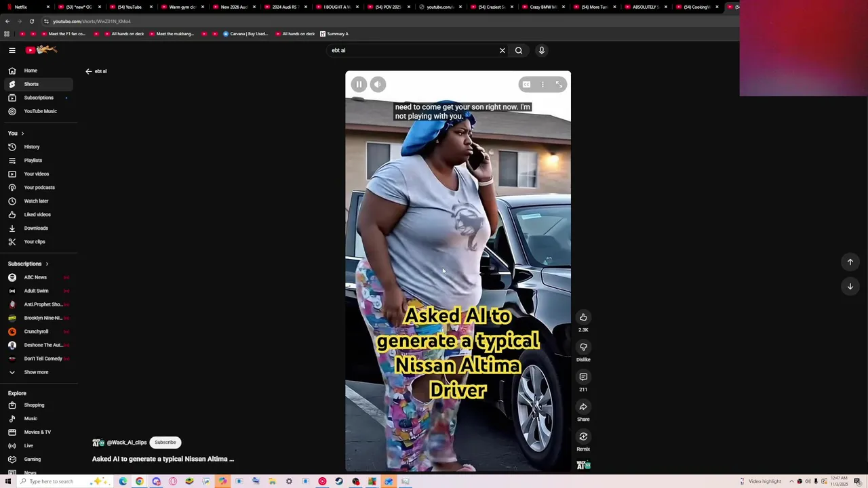Remix this Short
868x488 pixels.
583,436
